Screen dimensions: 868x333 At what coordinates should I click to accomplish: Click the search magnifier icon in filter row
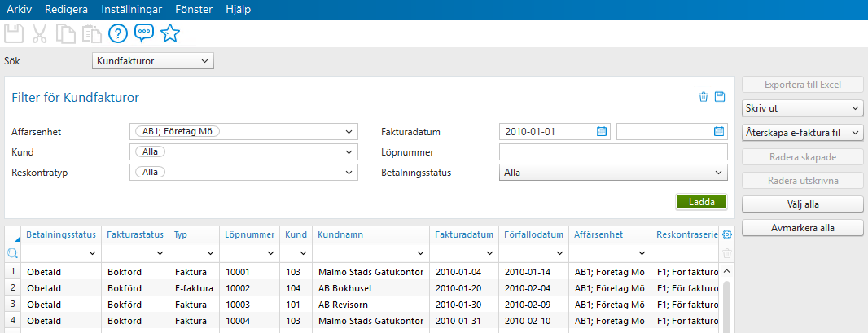12,253
